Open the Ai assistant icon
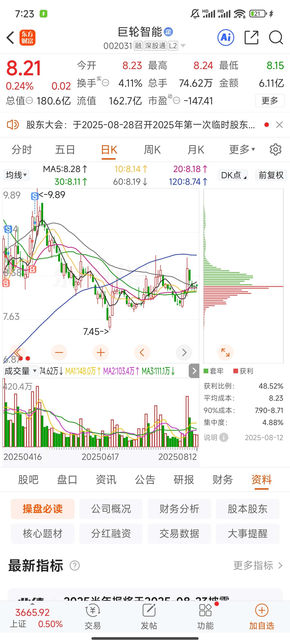Viewport: 290px width, 644px height. point(226,37)
